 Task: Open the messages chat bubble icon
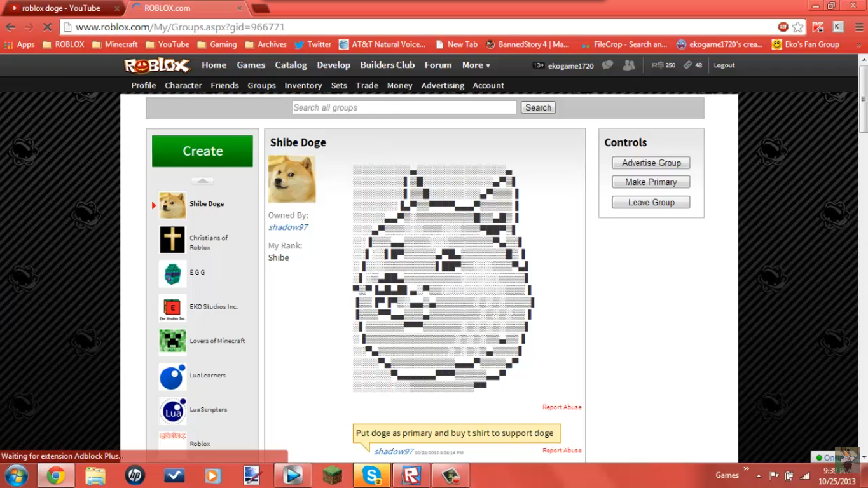click(607, 65)
